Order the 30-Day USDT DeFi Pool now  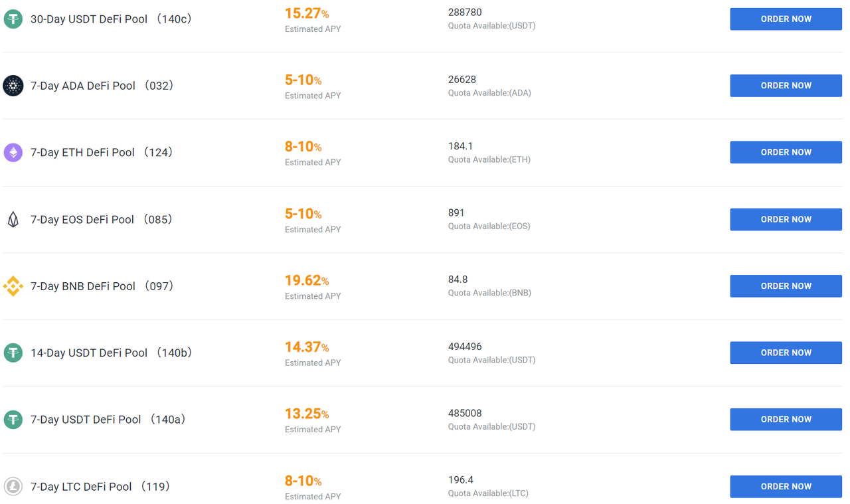pos(786,19)
